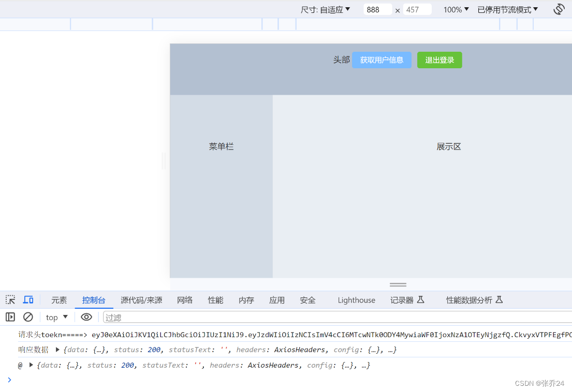
Task: Switch to the 网络 tab
Action: pos(184,300)
